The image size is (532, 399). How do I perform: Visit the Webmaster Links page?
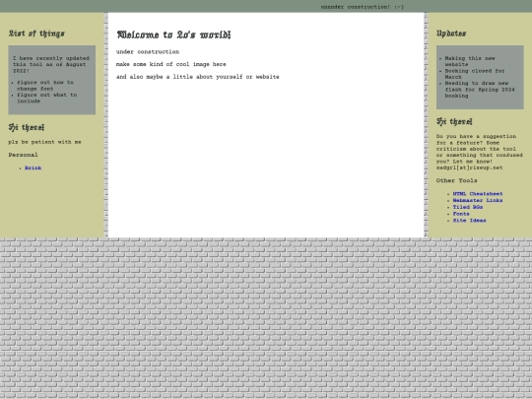(x=478, y=200)
